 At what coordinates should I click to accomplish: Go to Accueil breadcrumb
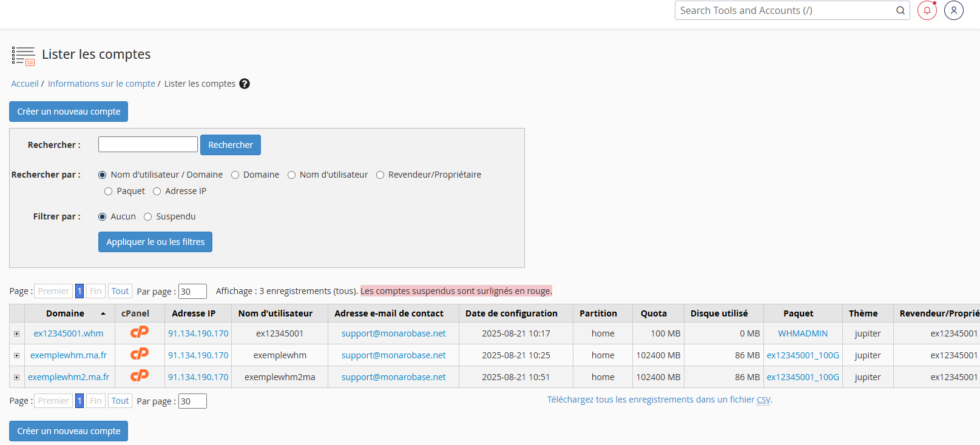[25, 84]
